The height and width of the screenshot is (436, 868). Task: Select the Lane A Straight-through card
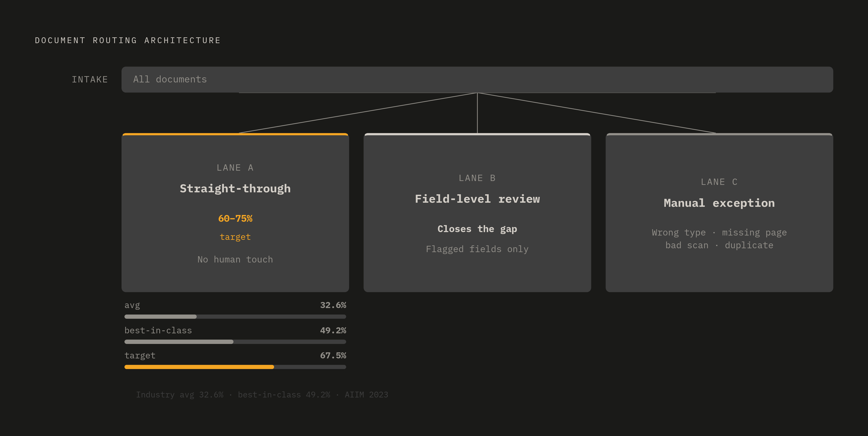coord(235,213)
